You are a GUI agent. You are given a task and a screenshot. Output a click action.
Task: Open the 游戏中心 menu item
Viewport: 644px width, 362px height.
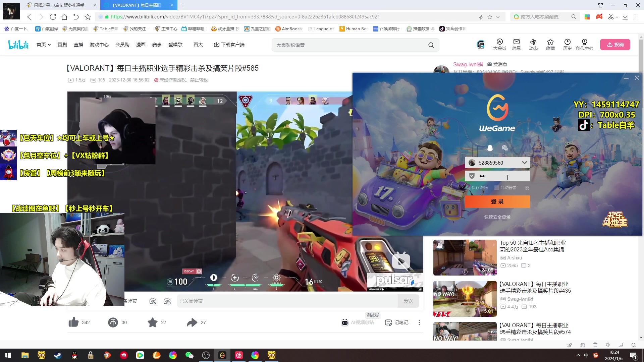99,44
